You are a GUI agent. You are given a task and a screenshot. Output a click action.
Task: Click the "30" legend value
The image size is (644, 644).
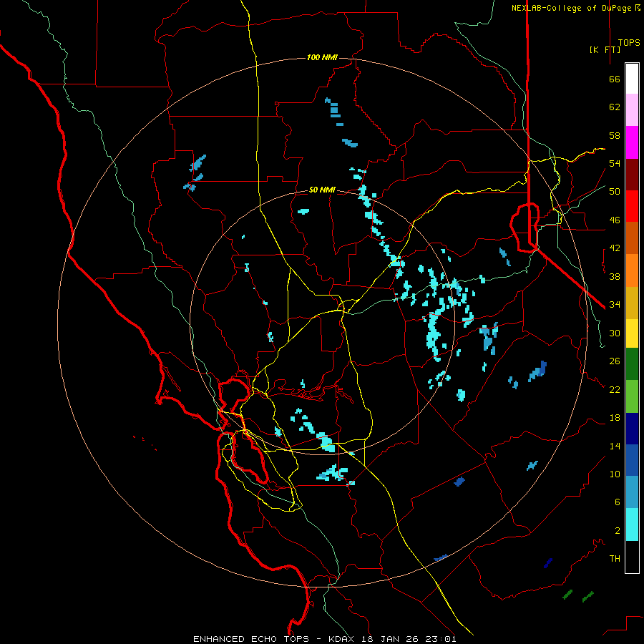pyautogui.click(x=615, y=333)
